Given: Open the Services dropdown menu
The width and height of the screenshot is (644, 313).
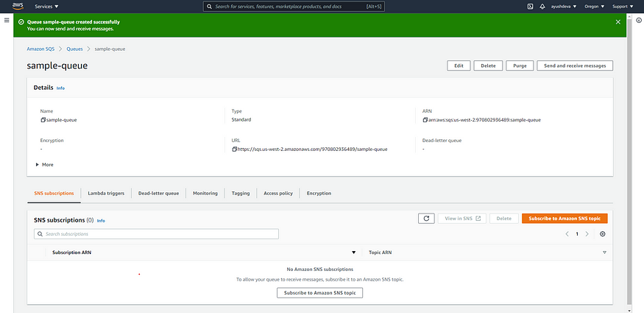Looking at the screenshot, I should tap(47, 7).
